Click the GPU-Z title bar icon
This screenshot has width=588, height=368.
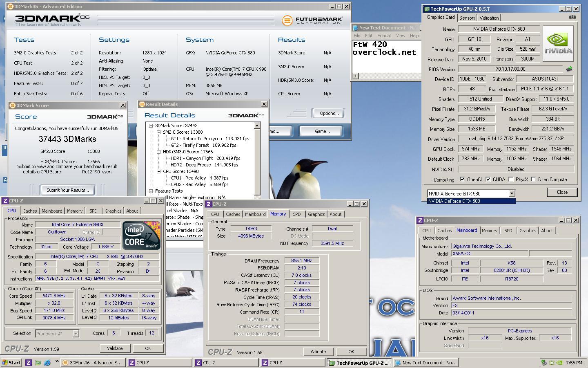pyautogui.click(x=427, y=9)
